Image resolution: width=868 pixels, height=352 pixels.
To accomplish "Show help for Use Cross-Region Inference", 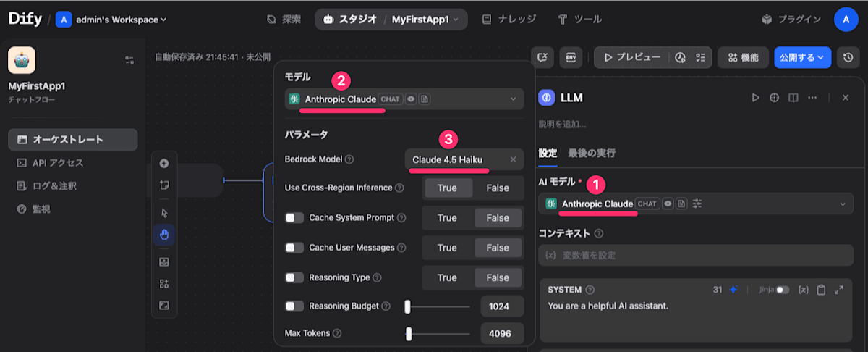I will click(x=399, y=188).
